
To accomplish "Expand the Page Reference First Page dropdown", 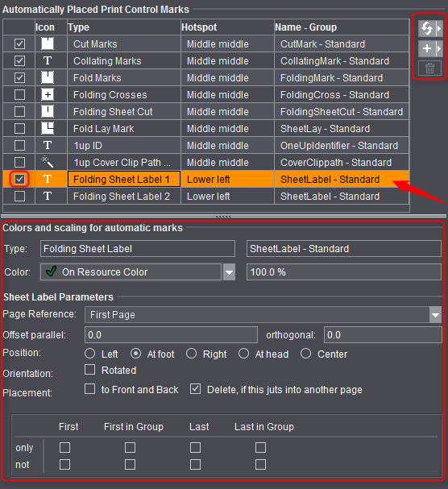I will click(x=436, y=315).
